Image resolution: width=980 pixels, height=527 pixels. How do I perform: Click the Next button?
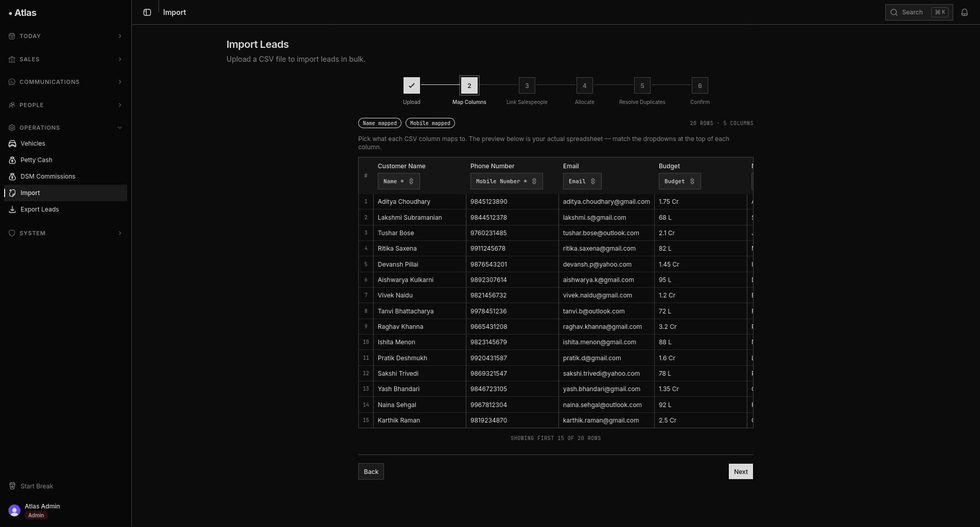click(x=741, y=471)
